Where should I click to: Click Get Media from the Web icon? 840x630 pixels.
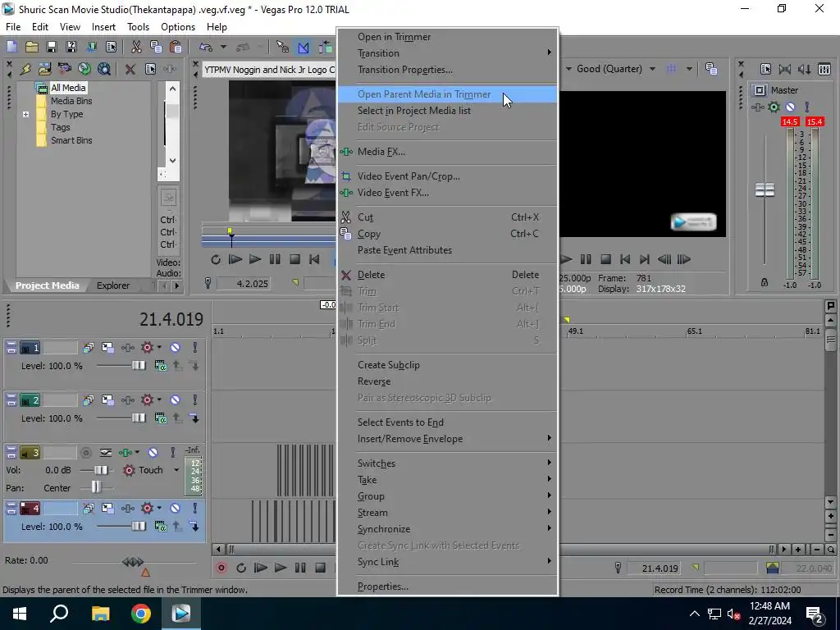(x=104, y=69)
